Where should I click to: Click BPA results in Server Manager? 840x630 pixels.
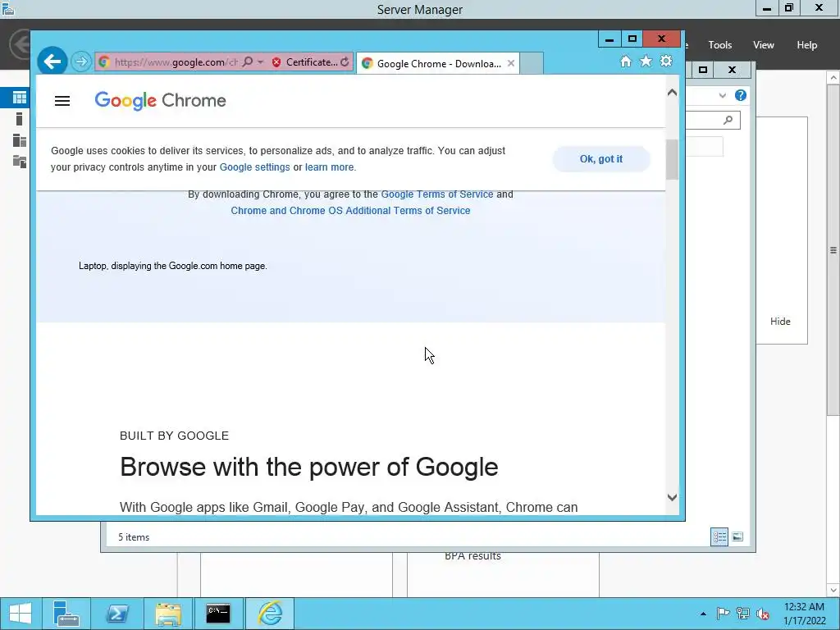(472, 556)
